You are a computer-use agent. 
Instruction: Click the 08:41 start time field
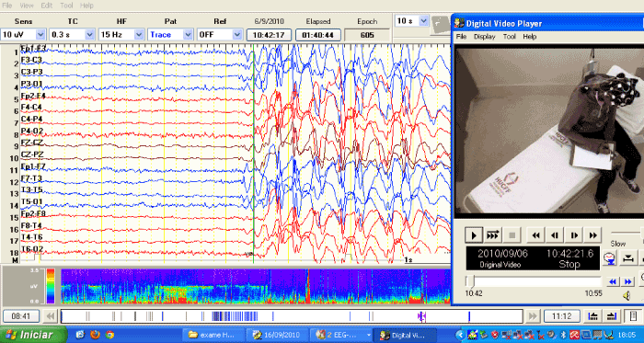[21, 316]
